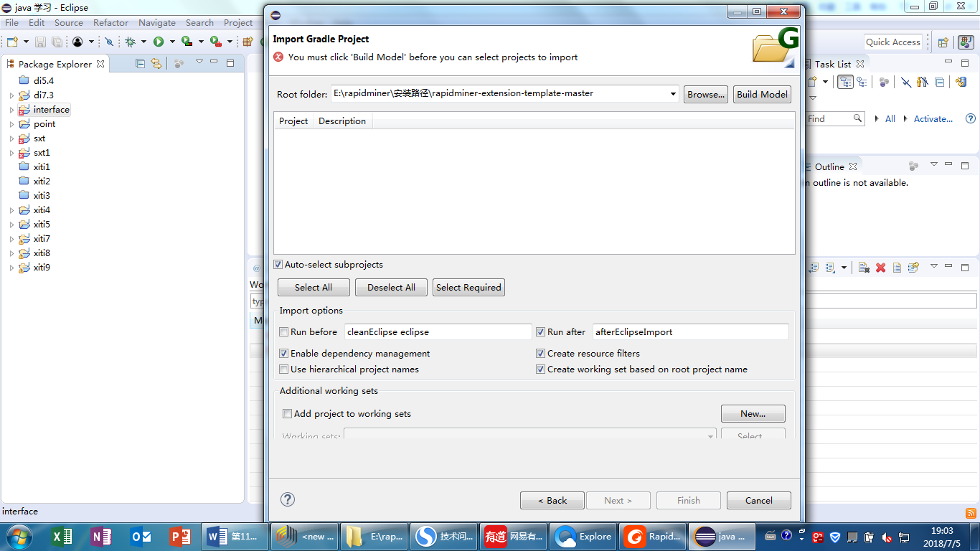
Task: Open the Refactor menu
Action: click(x=110, y=23)
